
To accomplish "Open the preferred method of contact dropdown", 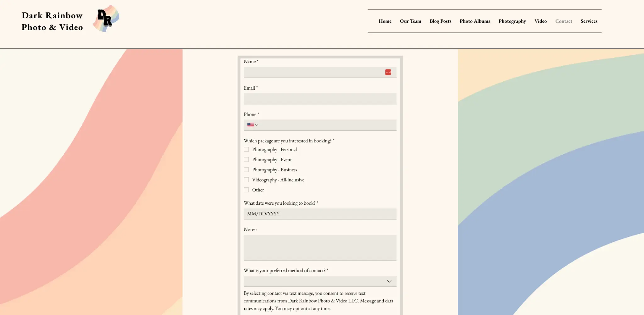I will click(320, 281).
